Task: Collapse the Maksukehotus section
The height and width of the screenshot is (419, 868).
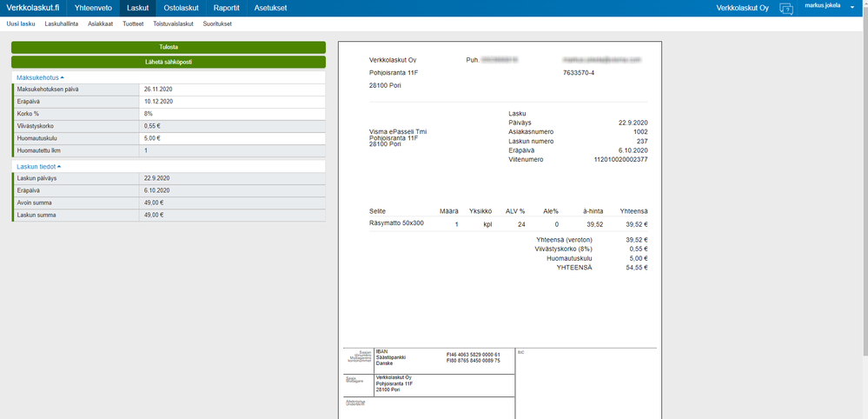Action: 41,78
